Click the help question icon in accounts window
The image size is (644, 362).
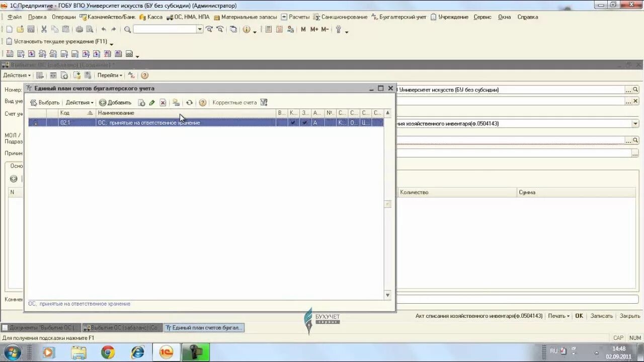pyautogui.click(x=202, y=103)
